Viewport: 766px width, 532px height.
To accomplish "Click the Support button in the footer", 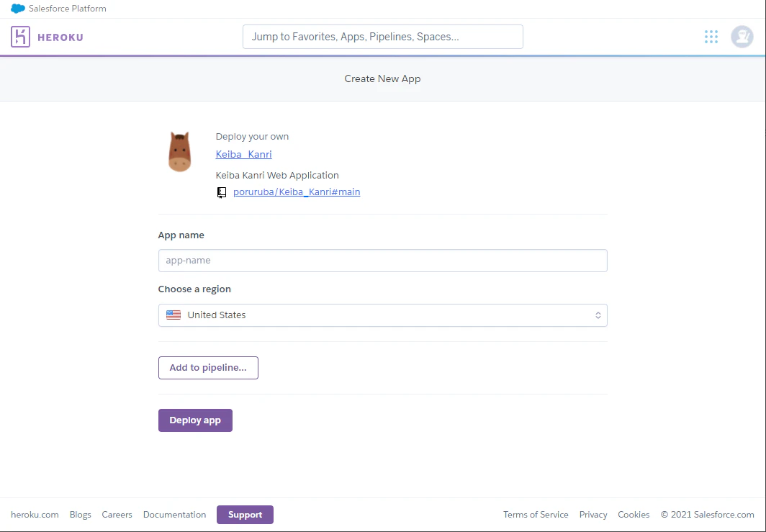I will coord(245,515).
